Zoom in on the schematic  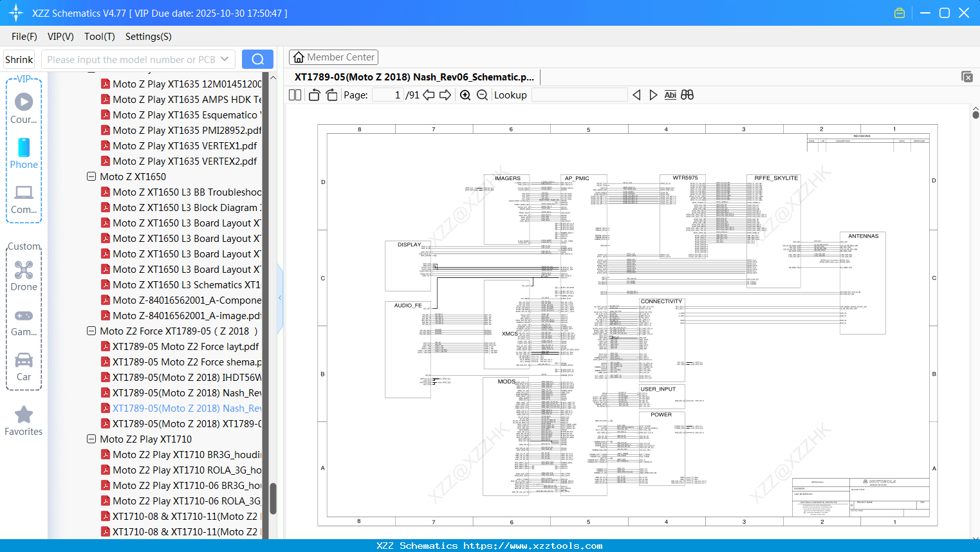(465, 95)
